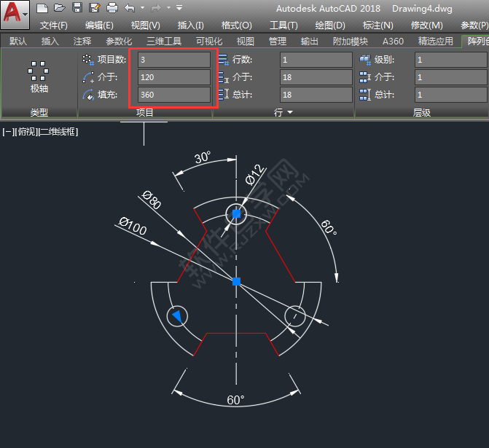Click the 项目数 input field showing 3
The image size is (489, 448).
tap(173, 60)
